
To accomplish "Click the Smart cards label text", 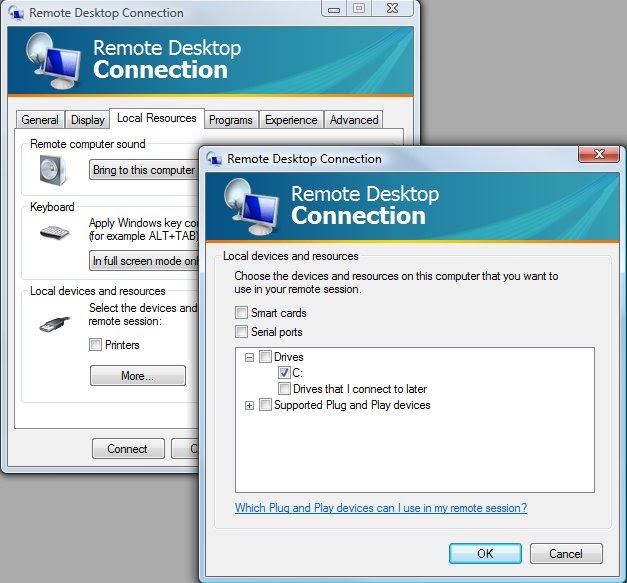I will point(279,313).
